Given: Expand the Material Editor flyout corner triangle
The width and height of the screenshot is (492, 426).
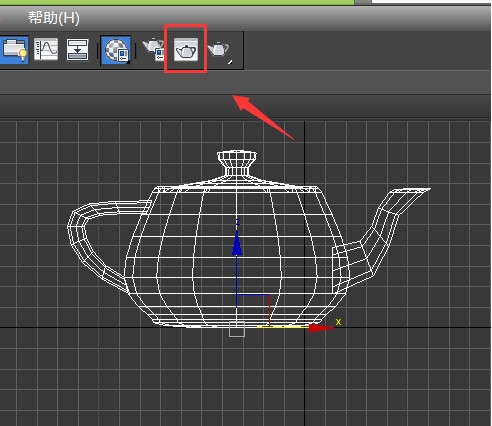Looking at the screenshot, I should click(128, 62).
